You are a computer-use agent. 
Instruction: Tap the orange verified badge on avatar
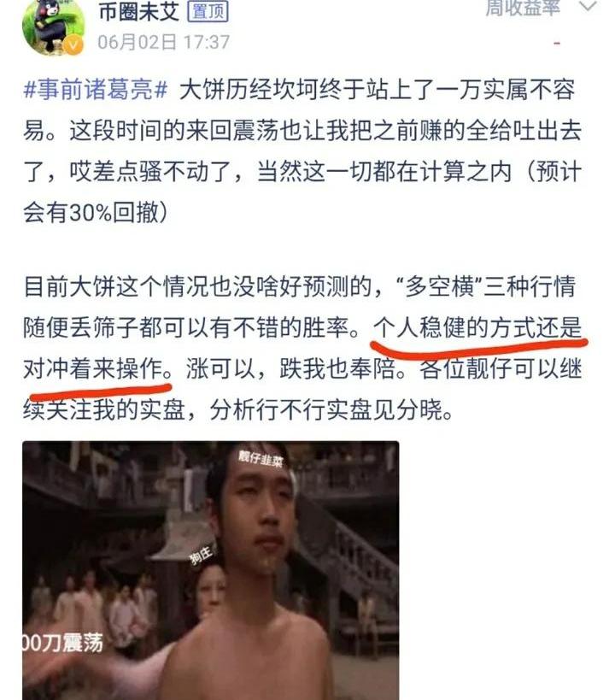point(73,45)
